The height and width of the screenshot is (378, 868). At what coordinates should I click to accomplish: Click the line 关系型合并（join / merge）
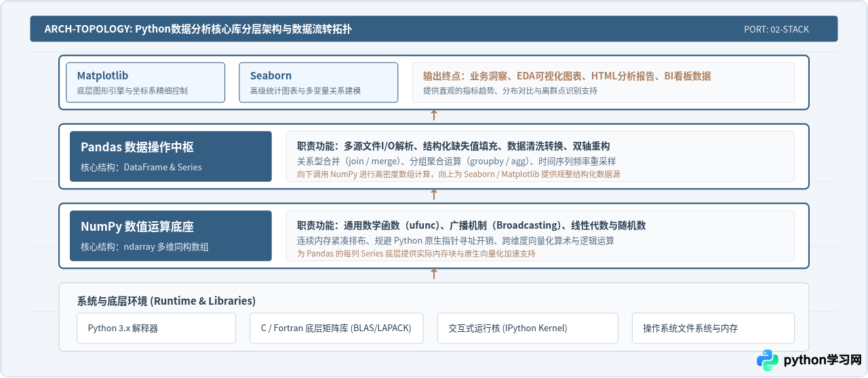(456, 162)
